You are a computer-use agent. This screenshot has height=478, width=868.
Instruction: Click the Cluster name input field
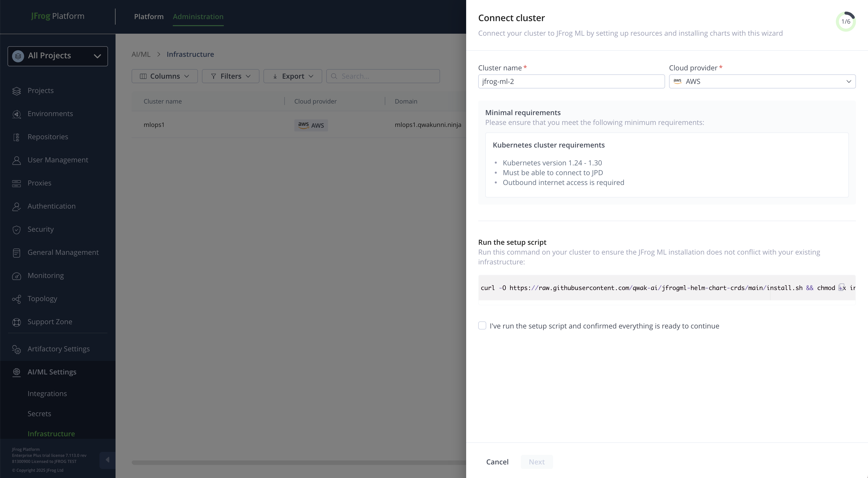point(571,82)
